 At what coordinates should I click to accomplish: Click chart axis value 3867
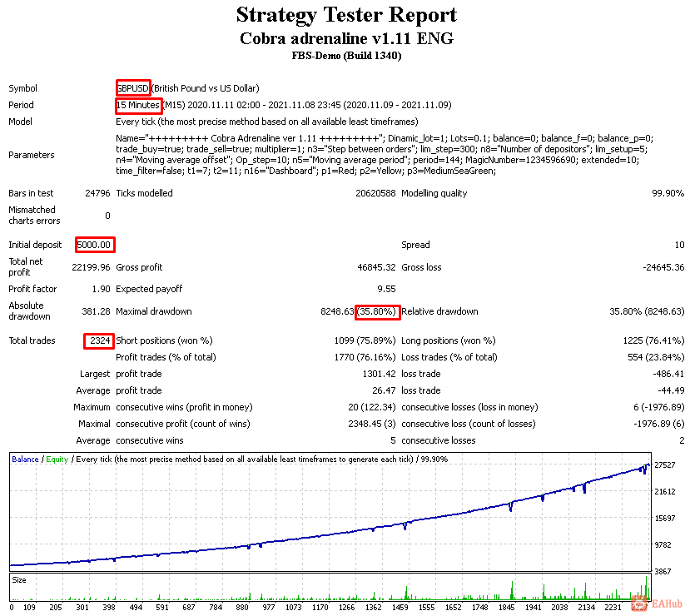pyautogui.click(x=664, y=572)
